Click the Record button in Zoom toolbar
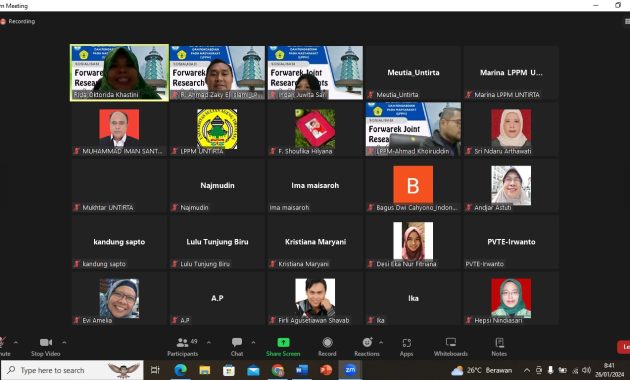630x380 pixels. click(x=327, y=347)
